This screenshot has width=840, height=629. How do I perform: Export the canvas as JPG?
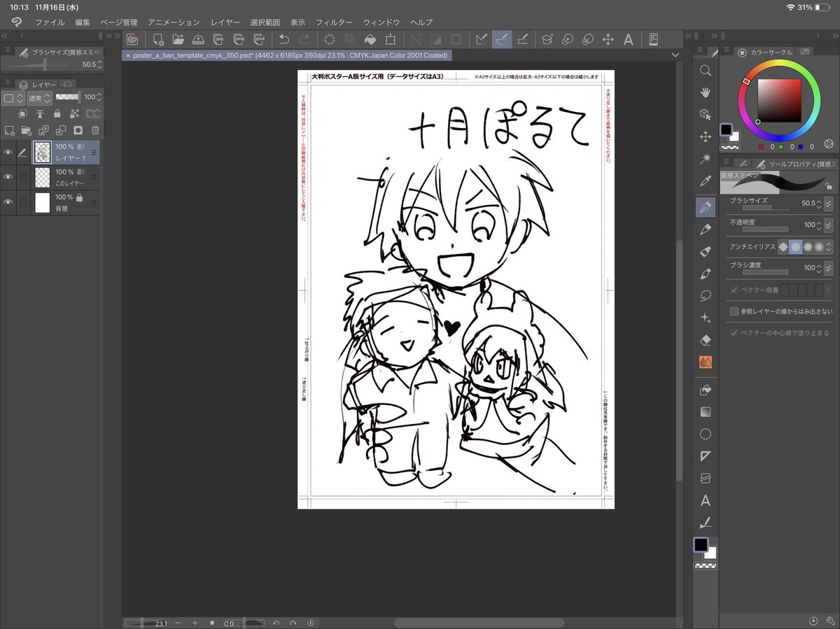tap(219, 39)
